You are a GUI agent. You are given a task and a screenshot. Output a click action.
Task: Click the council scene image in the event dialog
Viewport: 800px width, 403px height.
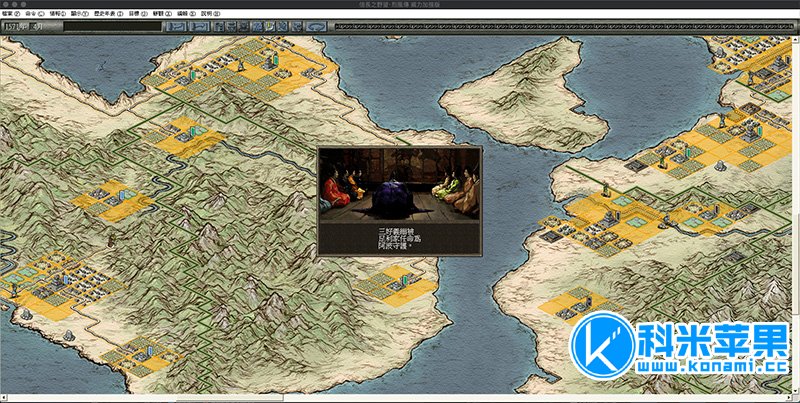tap(399, 185)
